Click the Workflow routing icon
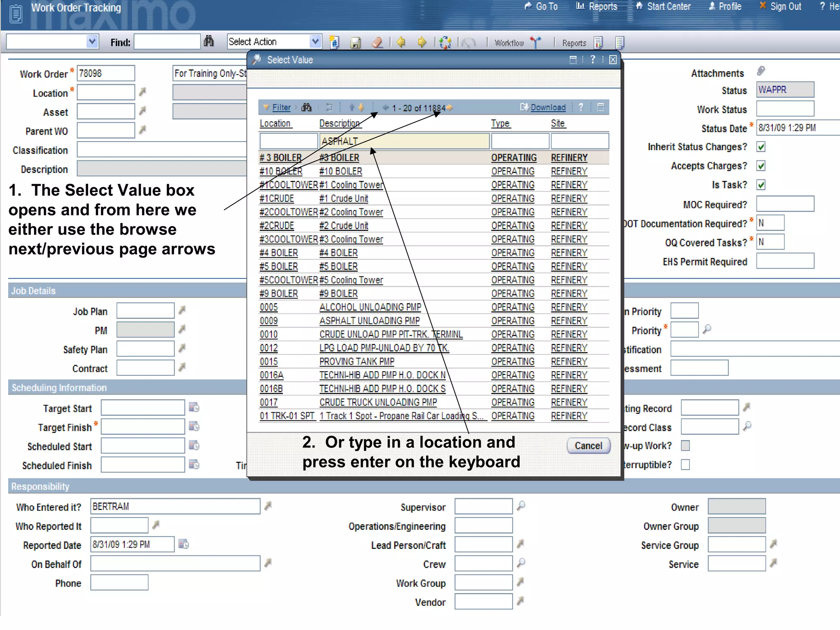 (x=535, y=42)
